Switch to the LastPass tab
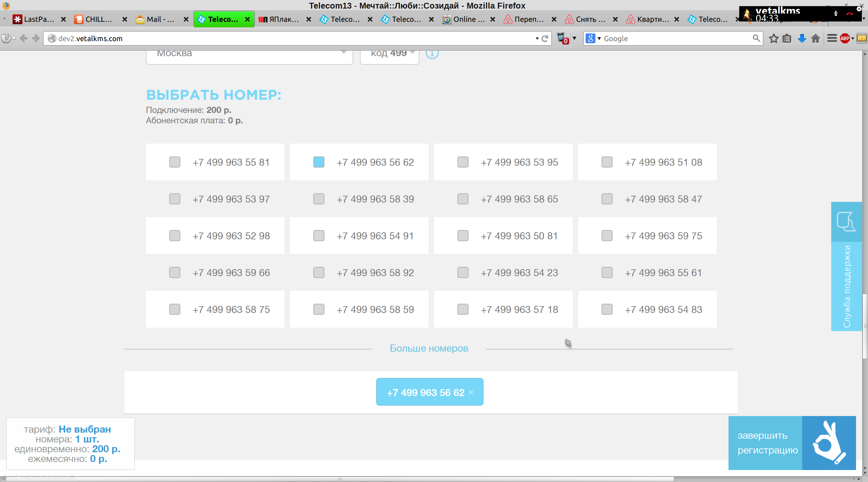The image size is (868, 482). 38,19
